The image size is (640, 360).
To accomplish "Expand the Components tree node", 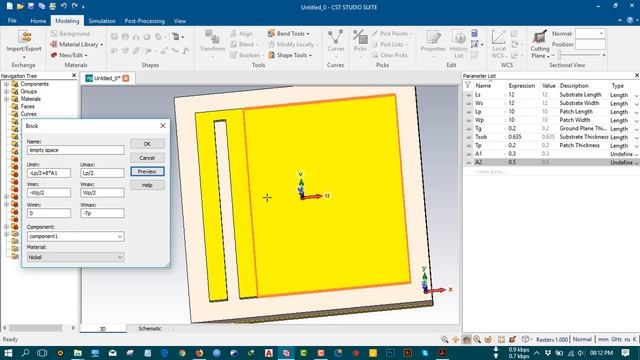I will [x=7, y=84].
